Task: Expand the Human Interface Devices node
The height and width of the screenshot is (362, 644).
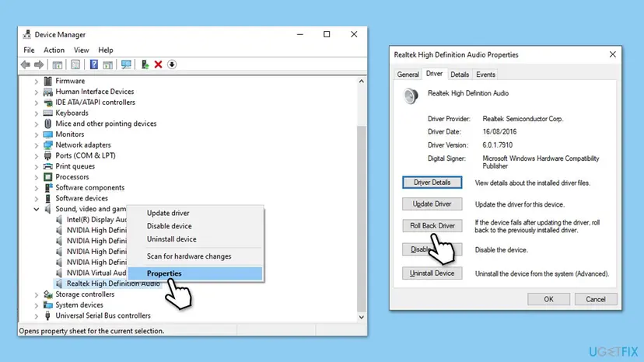Action: tap(36, 92)
